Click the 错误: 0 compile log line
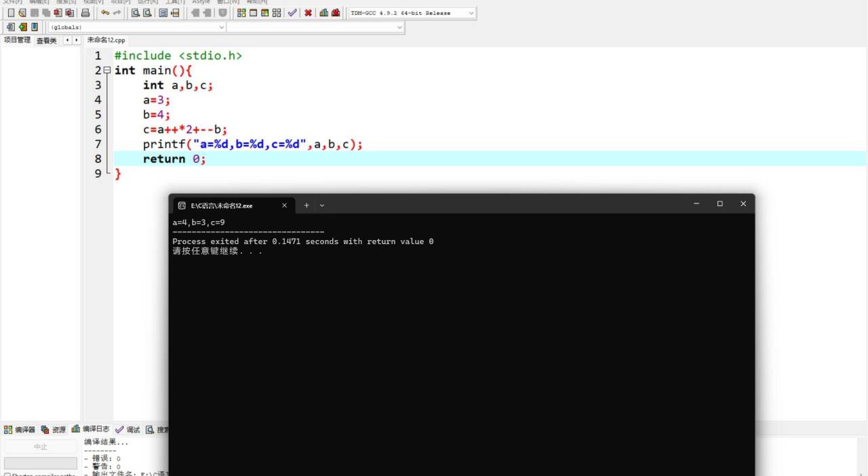The width and height of the screenshot is (868, 476). [x=102, y=459]
